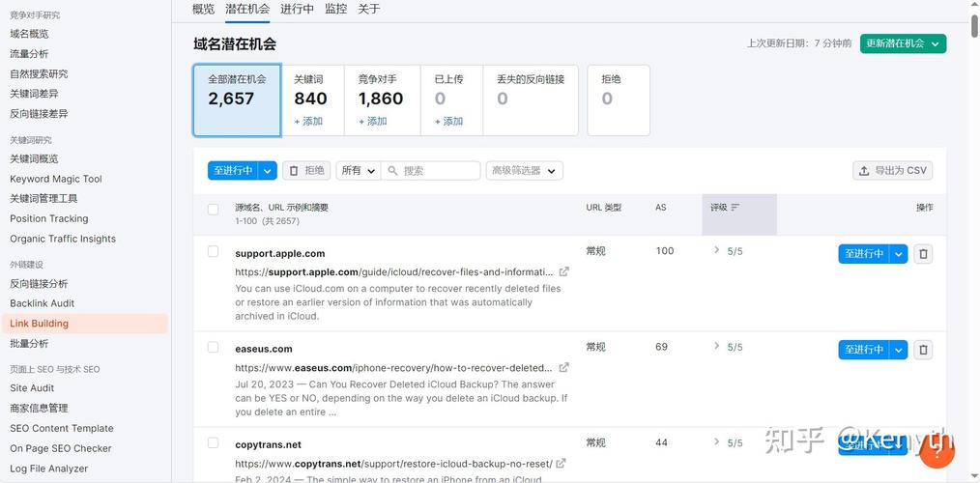Open the 更新潜在机会 dropdown button

pyautogui.click(x=903, y=43)
